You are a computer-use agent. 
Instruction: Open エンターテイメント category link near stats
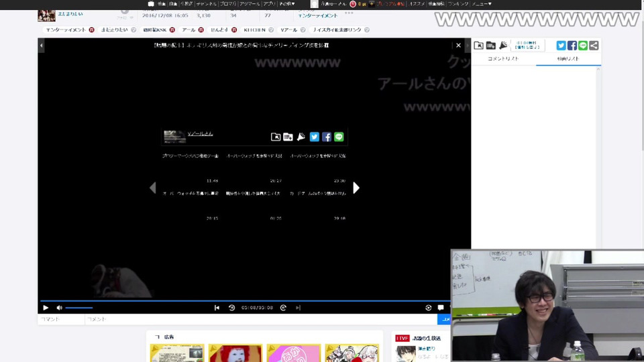(318, 15)
